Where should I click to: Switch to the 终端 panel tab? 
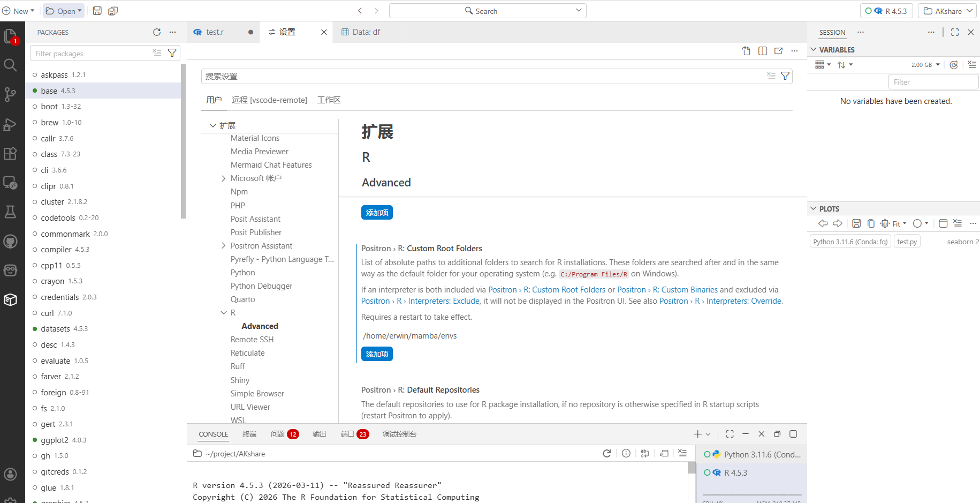click(x=249, y=434)
